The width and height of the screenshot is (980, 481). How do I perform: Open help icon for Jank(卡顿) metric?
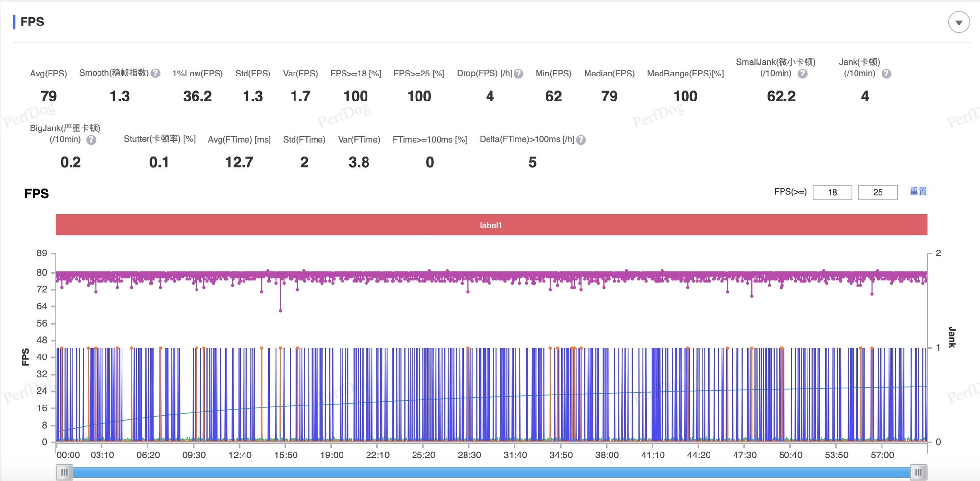[x=886, y=74]
